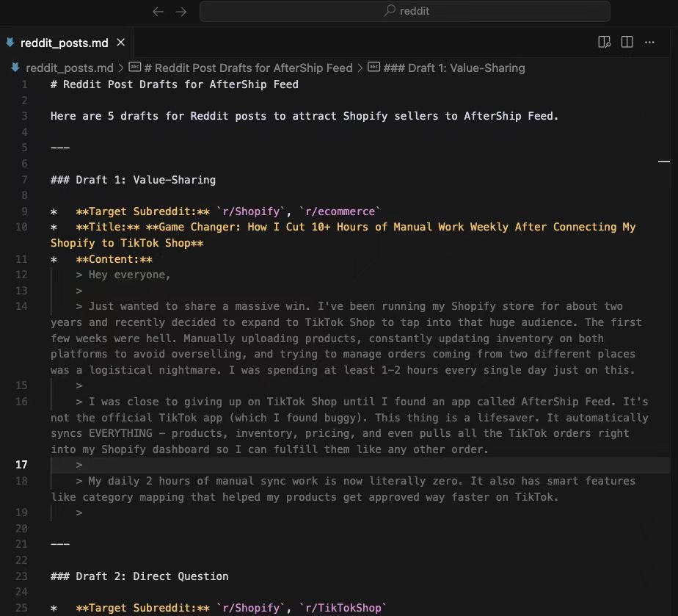
Task: Click the '### Draft 2: Direct Question' heading
Action: tap(139, 576)
